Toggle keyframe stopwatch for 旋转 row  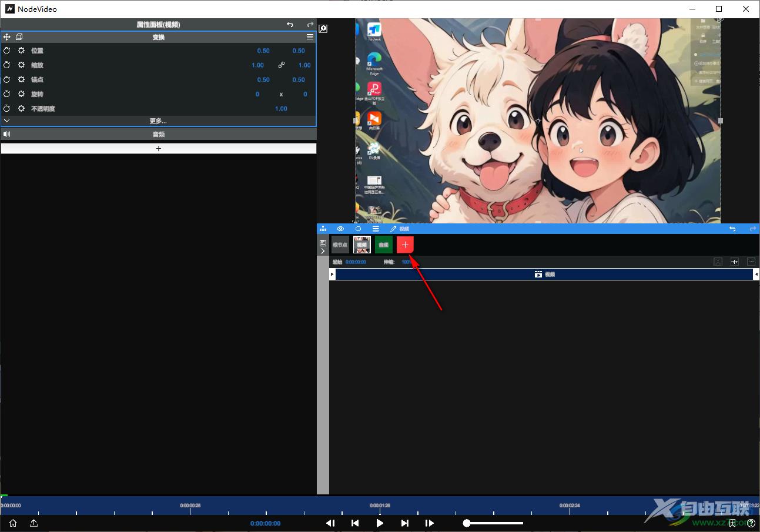pyautogui.click(x=7, y=94)
